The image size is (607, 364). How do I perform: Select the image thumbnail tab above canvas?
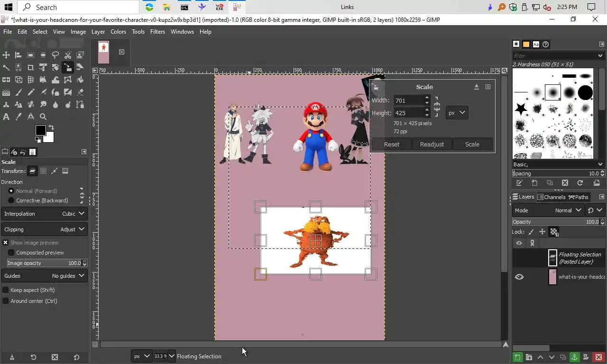103,52
